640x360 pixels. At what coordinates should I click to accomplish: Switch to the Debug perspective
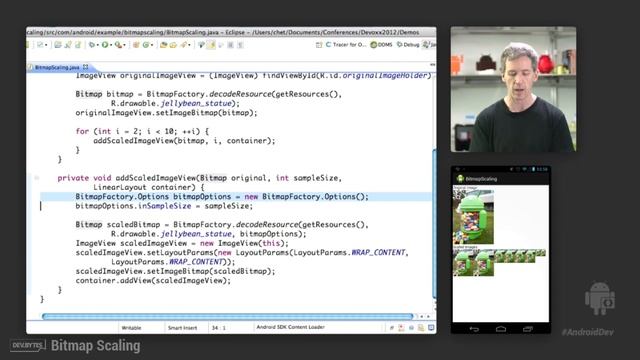408,45
